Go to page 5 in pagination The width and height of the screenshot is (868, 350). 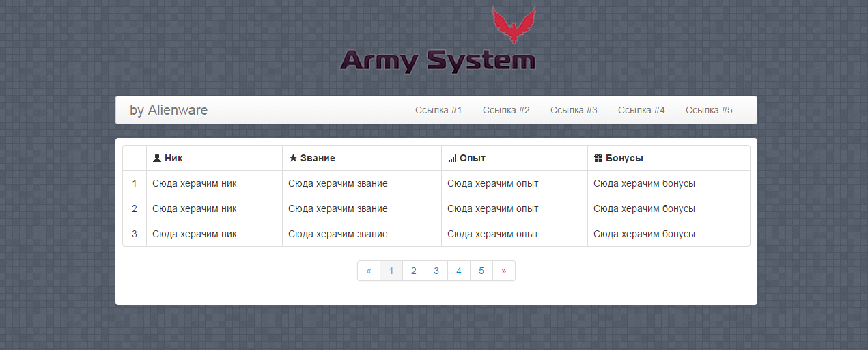(x=481, y=271)
